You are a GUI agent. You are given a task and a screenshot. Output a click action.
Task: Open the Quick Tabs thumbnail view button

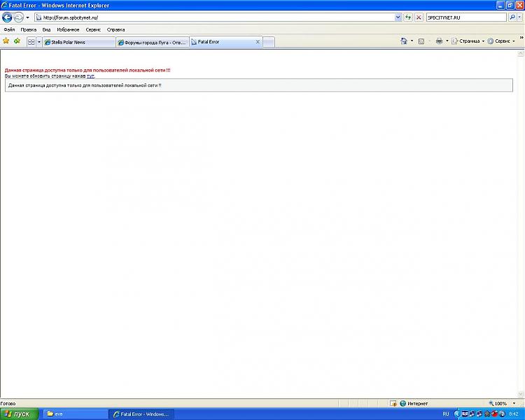click(31, 42)
